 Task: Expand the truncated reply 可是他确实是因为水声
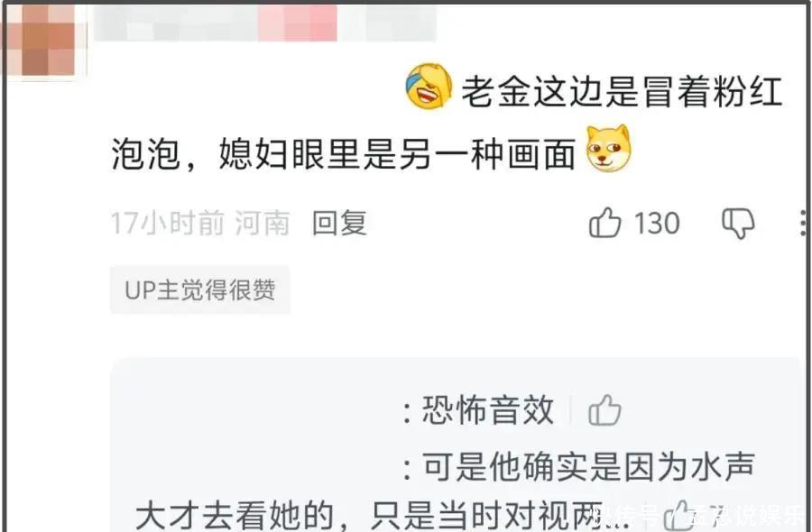(588, 467)
